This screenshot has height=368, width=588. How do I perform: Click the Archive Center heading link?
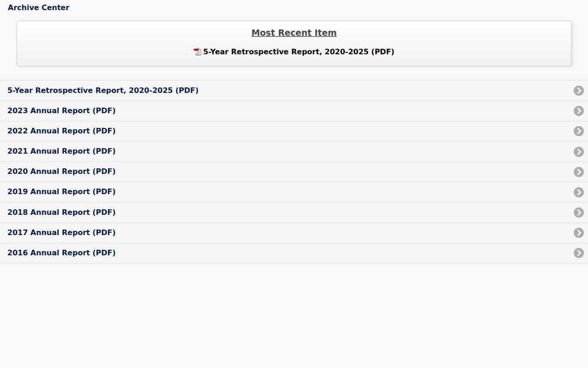[39, 7]
